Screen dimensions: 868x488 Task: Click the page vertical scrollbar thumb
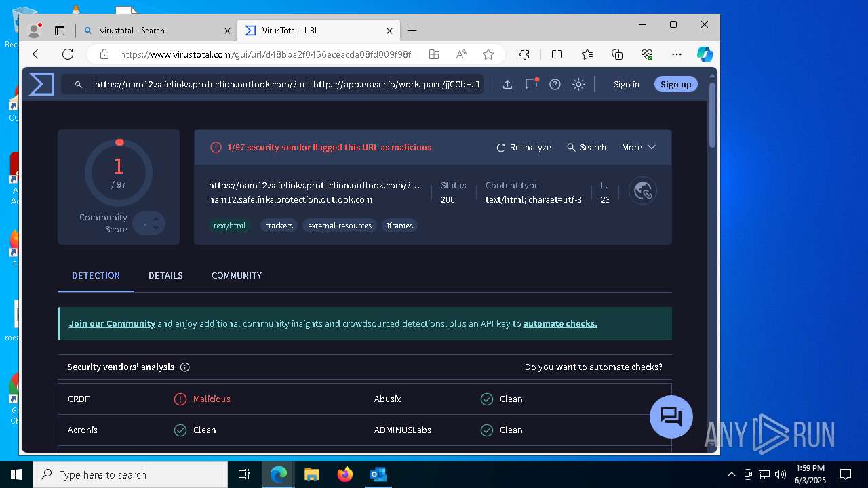pos(712,115)
